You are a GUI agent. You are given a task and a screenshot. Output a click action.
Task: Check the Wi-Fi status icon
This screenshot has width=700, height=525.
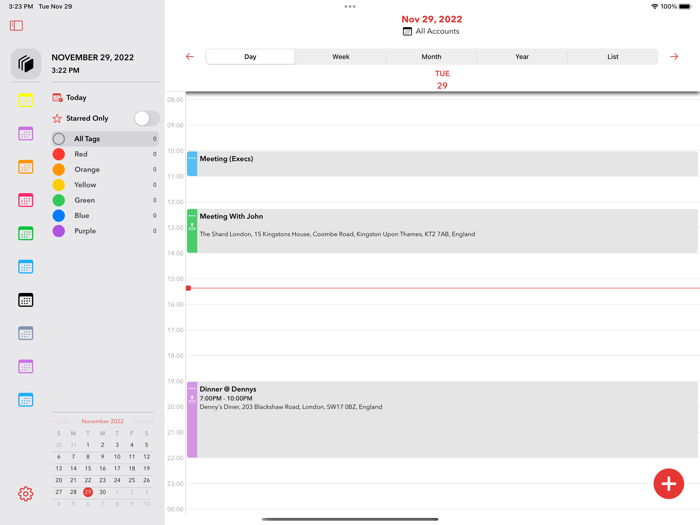click(654, 6)
